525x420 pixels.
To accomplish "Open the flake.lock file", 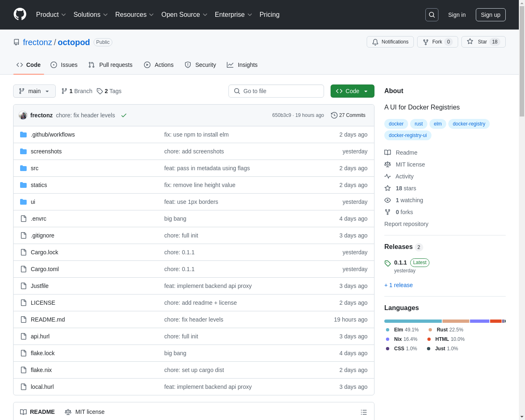I will tap(43, 353).
